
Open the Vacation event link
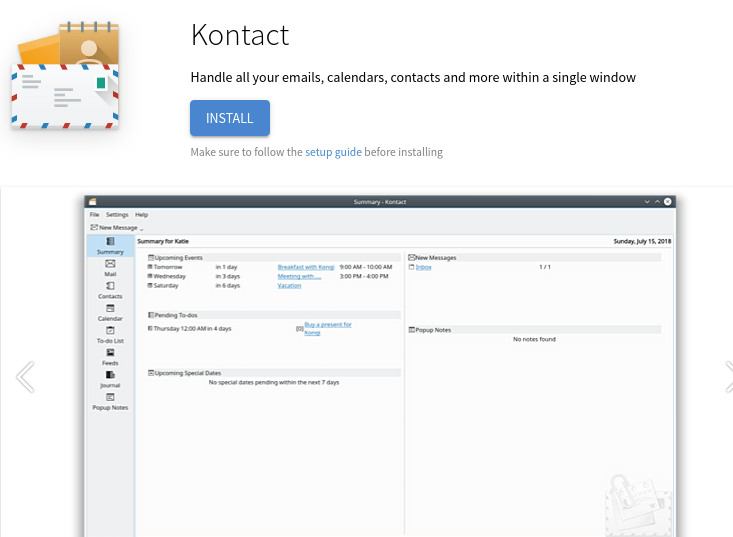(x=289, y=286)
